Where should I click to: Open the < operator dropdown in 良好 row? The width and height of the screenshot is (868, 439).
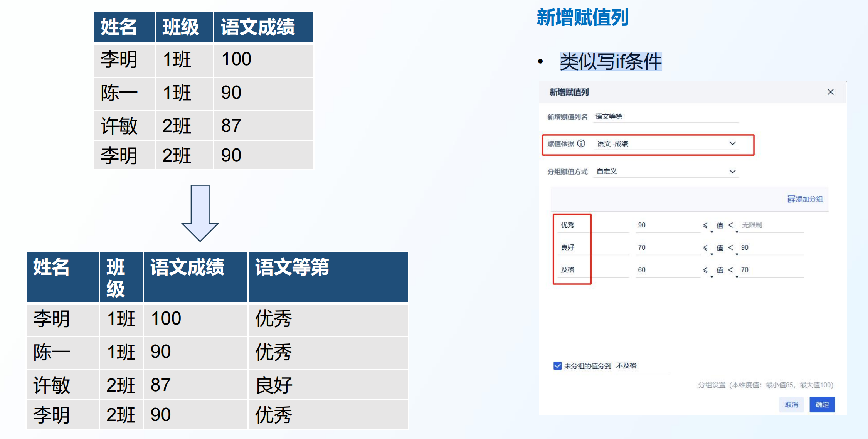pyautogui.click(x=732, y=248)
